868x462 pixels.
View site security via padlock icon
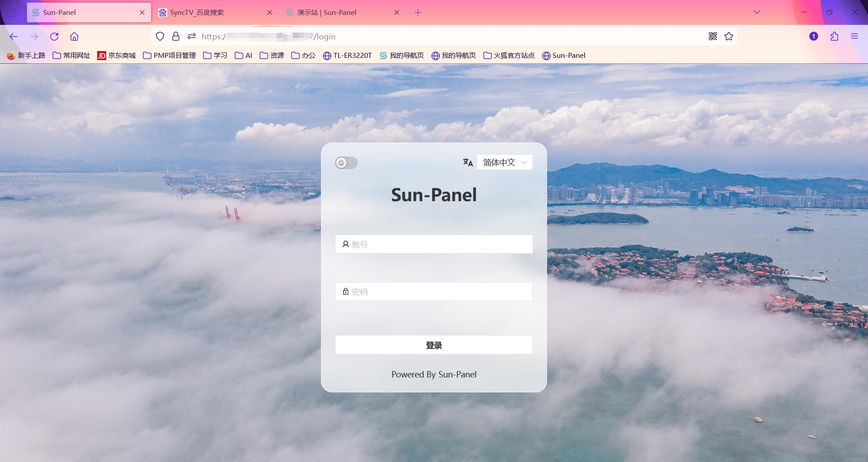(176, 36)
